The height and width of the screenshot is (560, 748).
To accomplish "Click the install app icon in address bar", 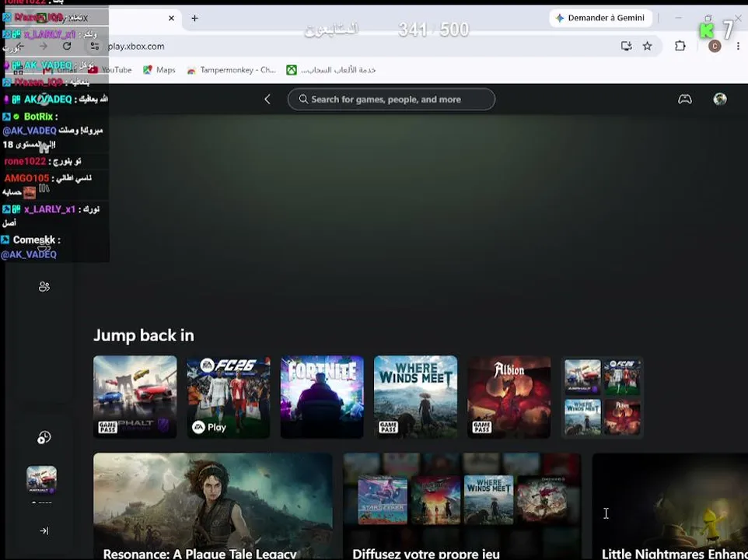I will click(627, 46).
